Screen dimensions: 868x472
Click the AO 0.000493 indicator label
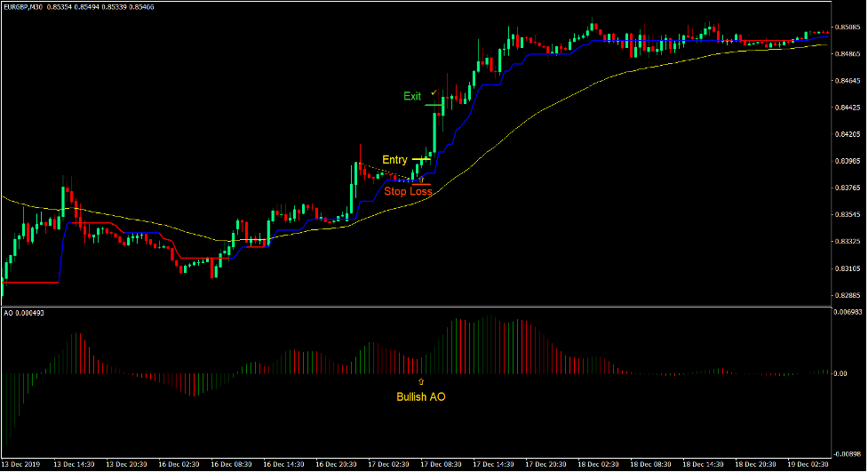click(x=23, y=313)
